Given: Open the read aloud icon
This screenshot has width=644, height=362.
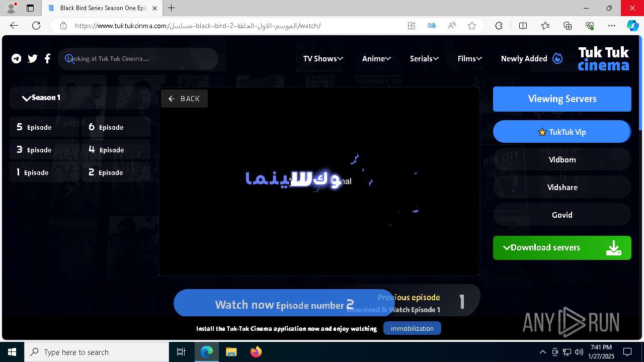Looking at the screenshot, I should pos(452,26).
